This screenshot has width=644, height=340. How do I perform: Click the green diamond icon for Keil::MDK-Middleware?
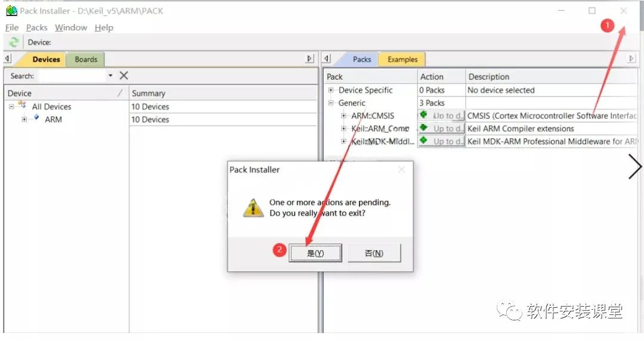423,141
